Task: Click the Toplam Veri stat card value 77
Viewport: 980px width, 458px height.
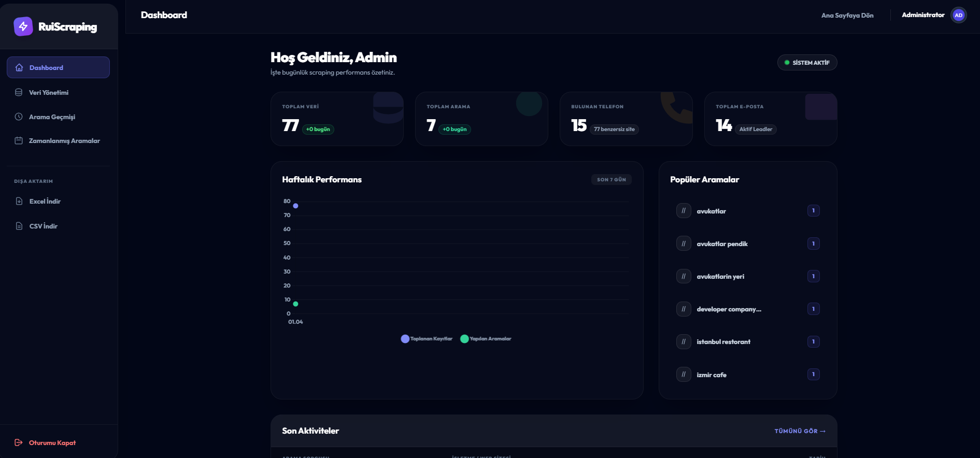Action: pyautogui.click(x=290, y=125)
